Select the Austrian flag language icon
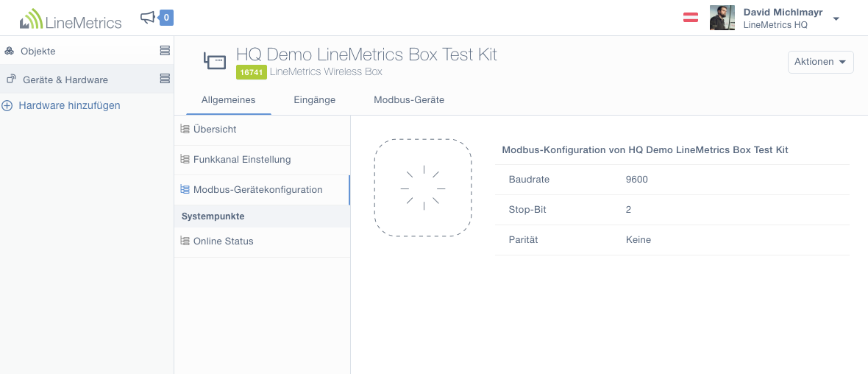 (690, 17)
